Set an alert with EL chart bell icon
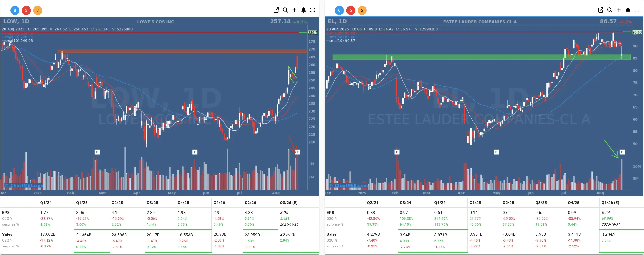Image resolution: width=644 pixels, height=255 pixels. (628, 10)
